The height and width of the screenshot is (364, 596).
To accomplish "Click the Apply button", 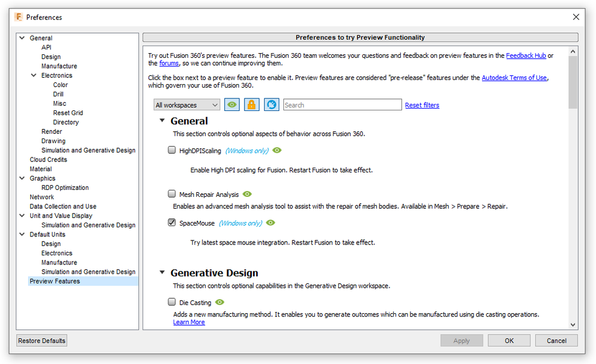I will [x=461, y=340].
